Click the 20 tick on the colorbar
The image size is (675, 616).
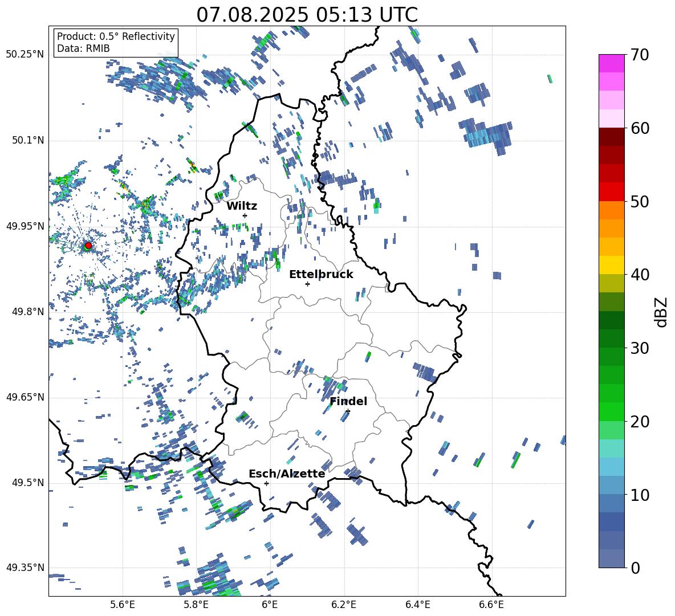tap(640, 422)
